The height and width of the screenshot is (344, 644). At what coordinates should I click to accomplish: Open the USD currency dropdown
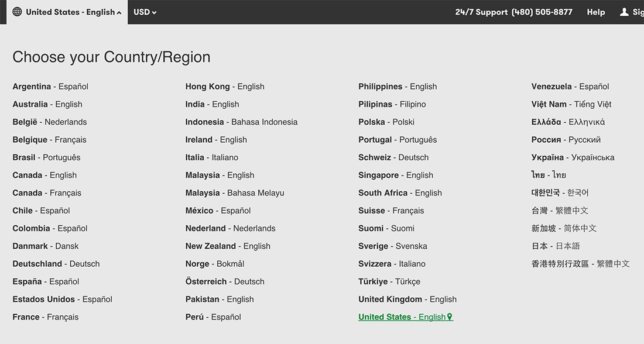[x=145, y=12]
